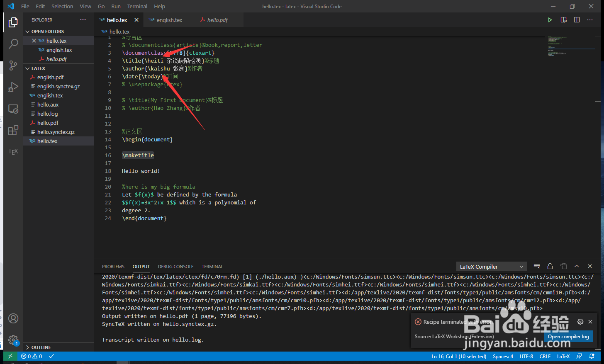Viewport: 604px width, 364px height.
Task: Click View LaTeX PDF icon in editor toolbar
Action: [x=563, y=20]
